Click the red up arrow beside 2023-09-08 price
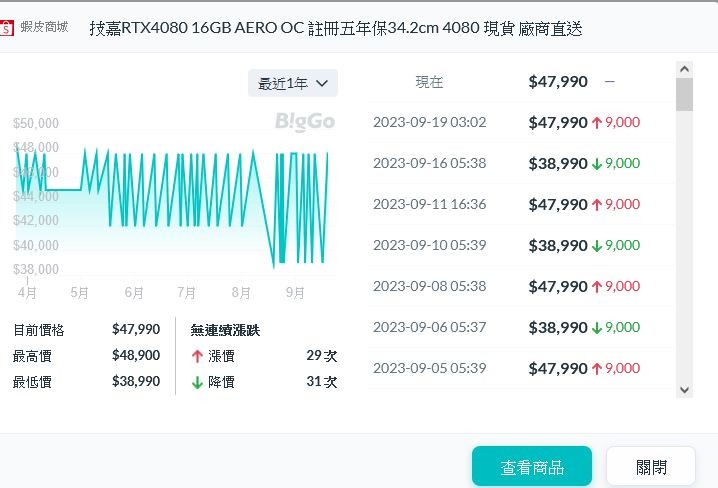This screenshot has height=488, width=718. (597, 287)
